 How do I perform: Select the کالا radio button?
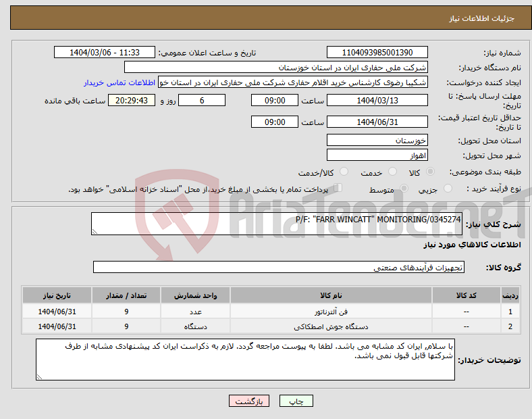point(430,172)
